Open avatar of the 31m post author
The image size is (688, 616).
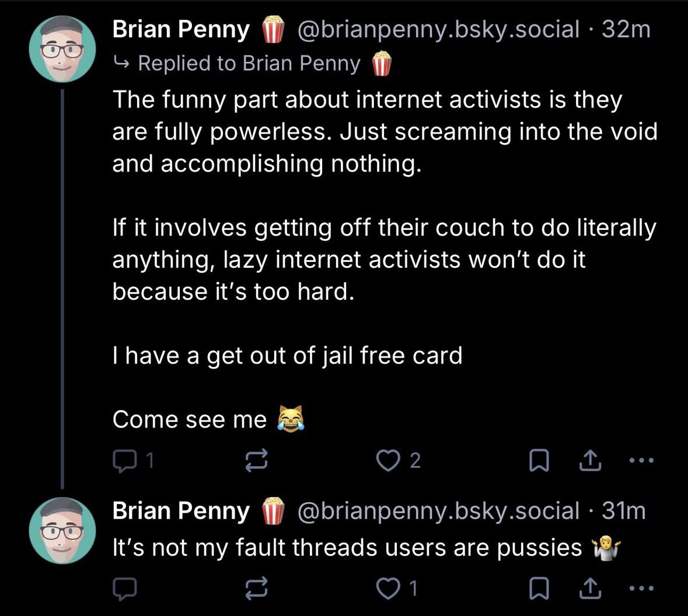62,530
